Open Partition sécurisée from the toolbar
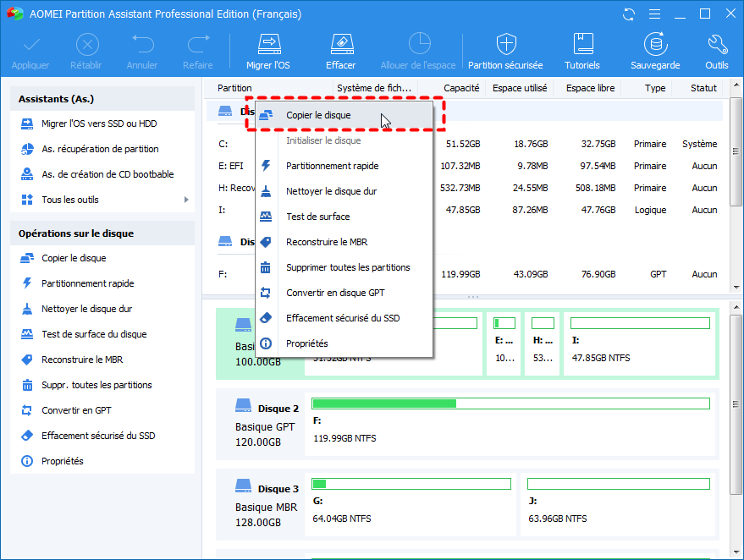Screen dimensions: 744x560 point(505,44)
